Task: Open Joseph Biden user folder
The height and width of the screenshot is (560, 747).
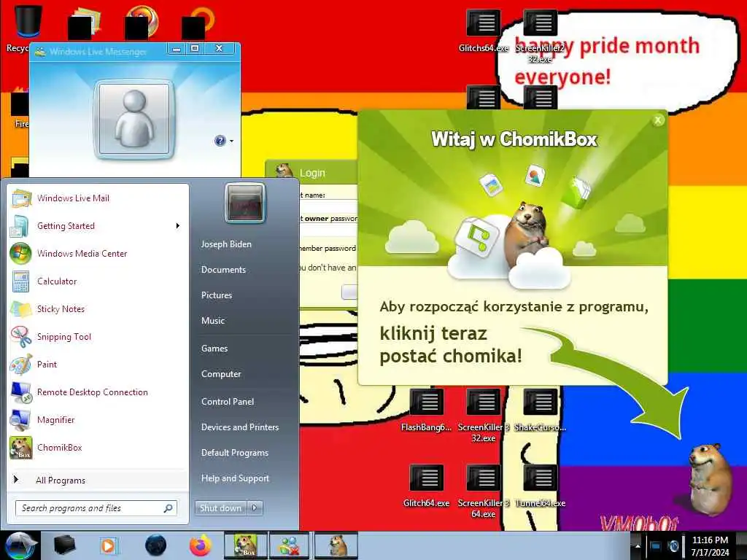Action: click(226, 244)
